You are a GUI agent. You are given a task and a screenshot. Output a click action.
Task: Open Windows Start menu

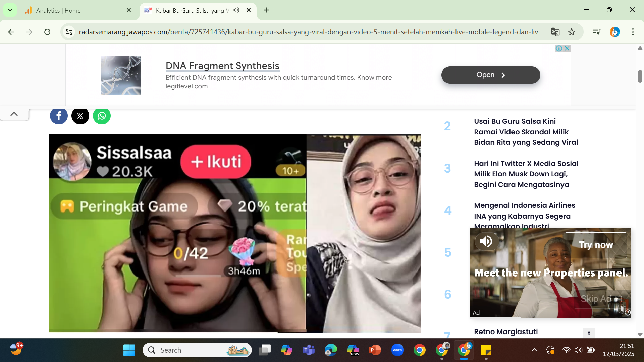coord(129,350)
